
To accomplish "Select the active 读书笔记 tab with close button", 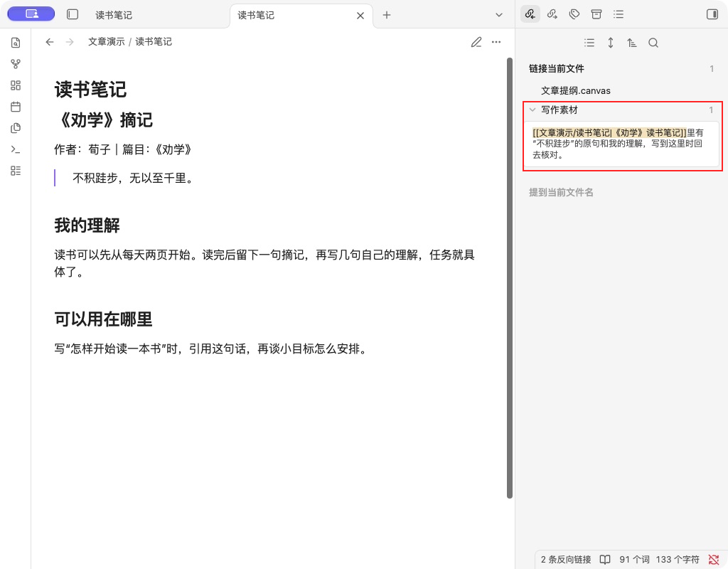I will 301,16.
